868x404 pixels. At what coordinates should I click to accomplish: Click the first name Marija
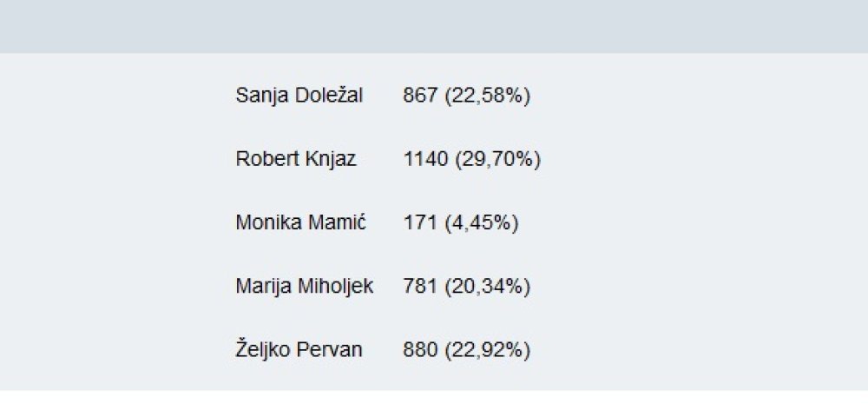pos(264,287)
